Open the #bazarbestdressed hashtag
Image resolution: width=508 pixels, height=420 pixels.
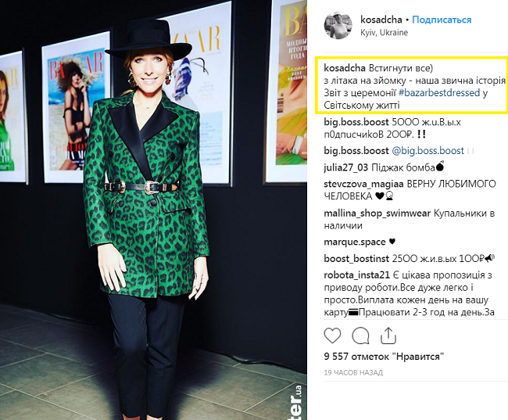coord(439,93)
